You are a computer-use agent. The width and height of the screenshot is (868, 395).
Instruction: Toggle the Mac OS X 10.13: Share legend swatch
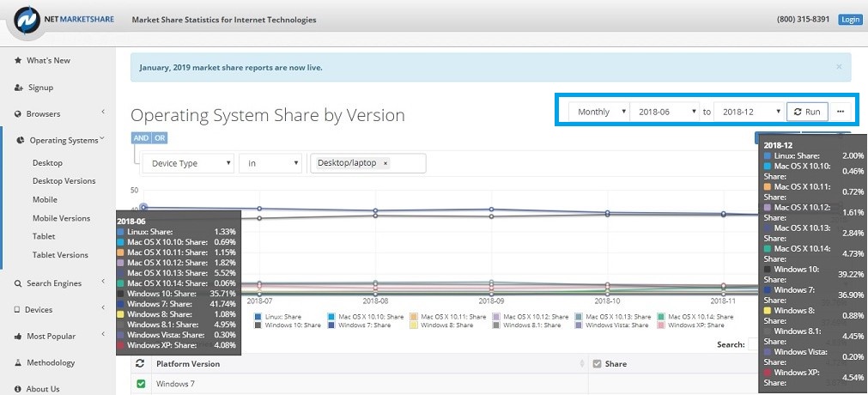coord(579,317)
